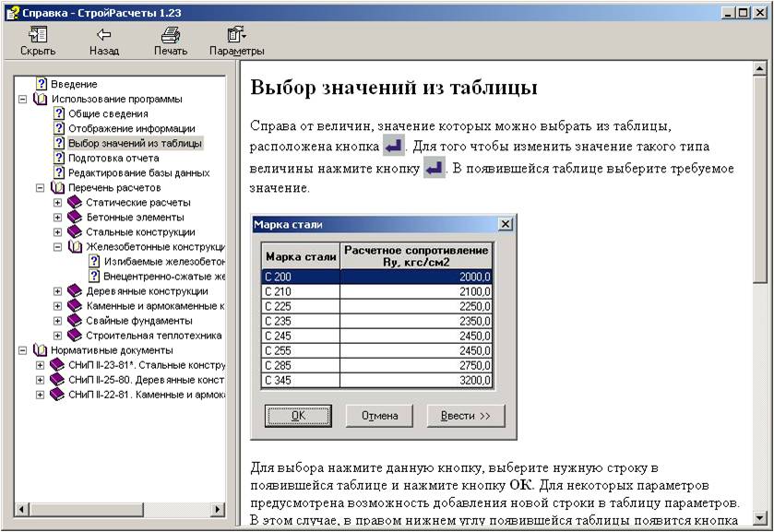This screenshot has width=774, height=532.
Task: Click the topic icon beside Подготовка отчета
Action: pos(59,158)
